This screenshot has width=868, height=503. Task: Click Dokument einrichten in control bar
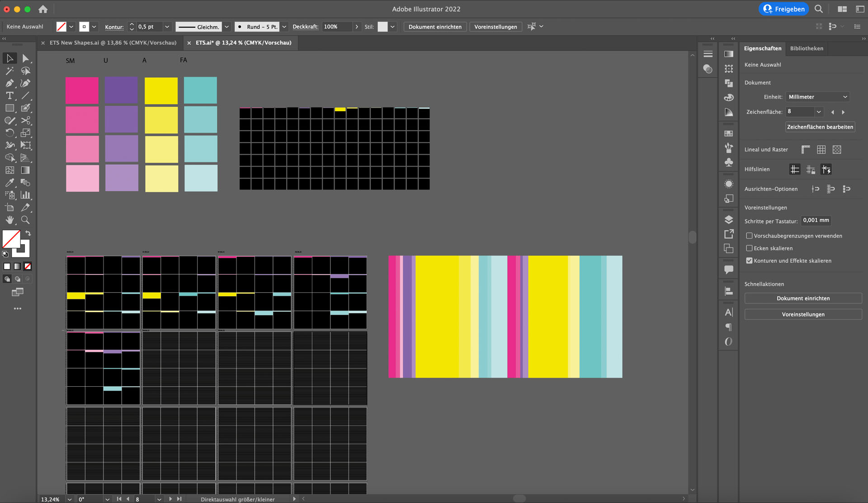(435, 27)
